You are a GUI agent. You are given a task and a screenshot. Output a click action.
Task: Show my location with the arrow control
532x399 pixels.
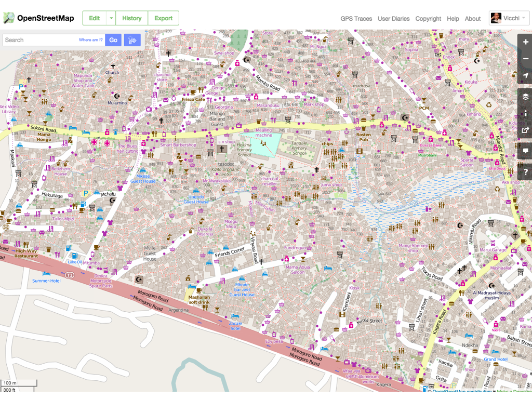click(x=526, y=75)
